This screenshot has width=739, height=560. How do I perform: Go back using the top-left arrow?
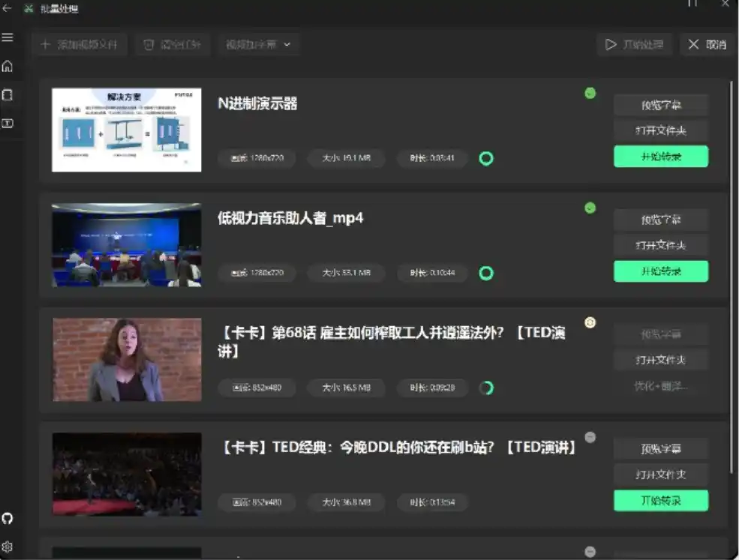click(7, 8)
